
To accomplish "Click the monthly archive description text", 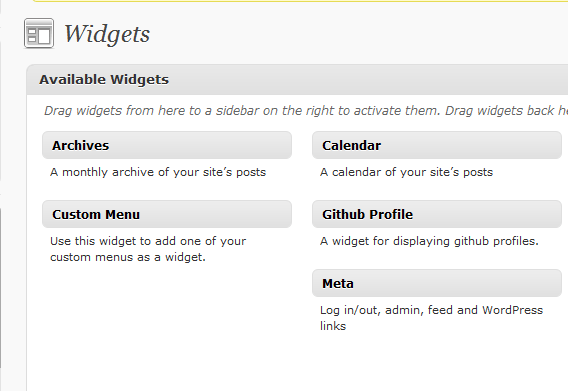I will pyautogui.click(x=158, y=172).
